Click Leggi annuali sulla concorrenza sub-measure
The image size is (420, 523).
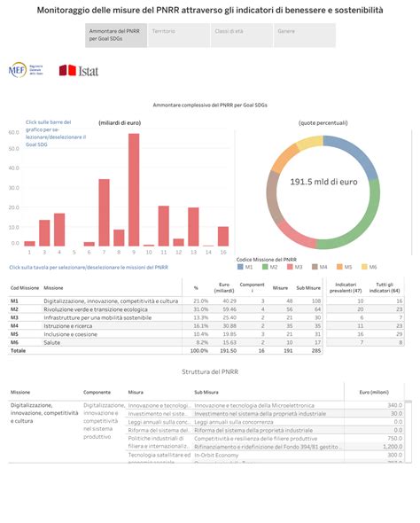tap(234, 422)
